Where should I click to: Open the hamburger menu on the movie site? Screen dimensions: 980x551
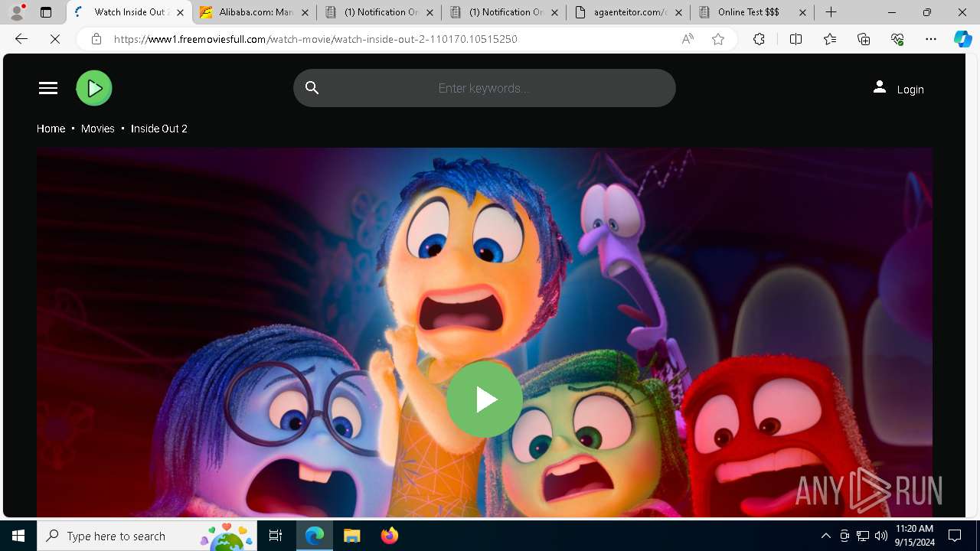[x=48, y=88]
